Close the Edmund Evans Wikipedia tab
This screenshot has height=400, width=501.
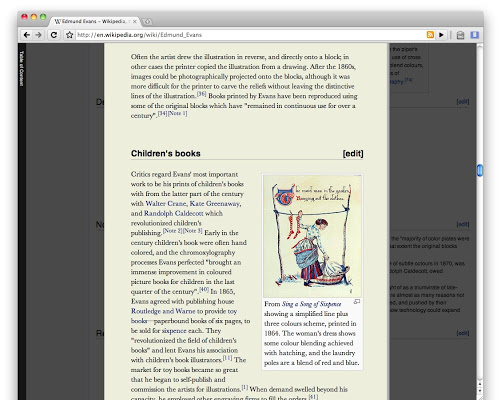135,22
